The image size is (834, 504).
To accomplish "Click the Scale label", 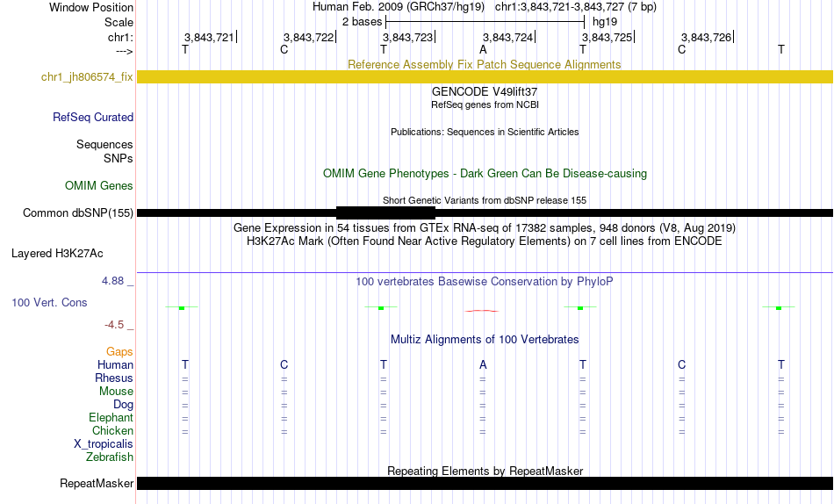I will [119, 22].
